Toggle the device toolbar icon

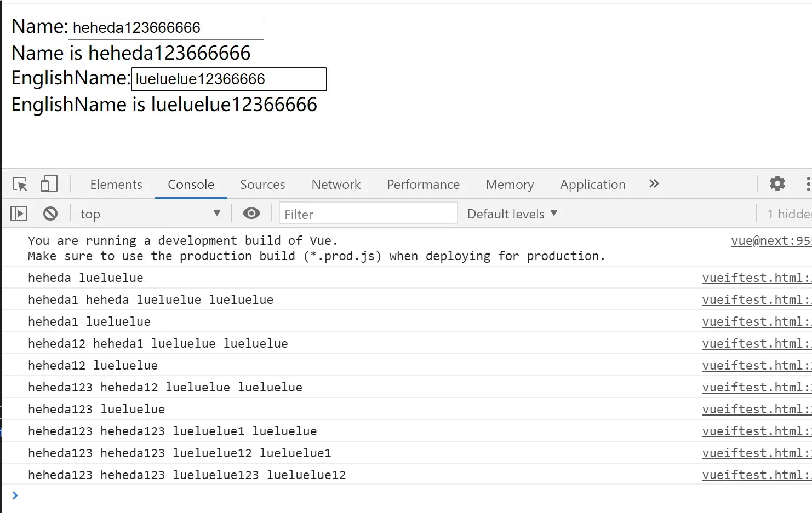(49, 184)
